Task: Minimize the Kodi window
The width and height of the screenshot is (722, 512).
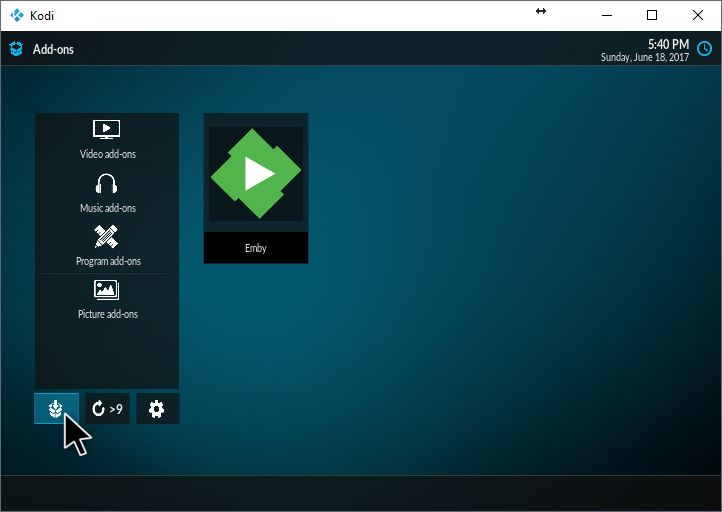Action: click(x=607, y=15)
